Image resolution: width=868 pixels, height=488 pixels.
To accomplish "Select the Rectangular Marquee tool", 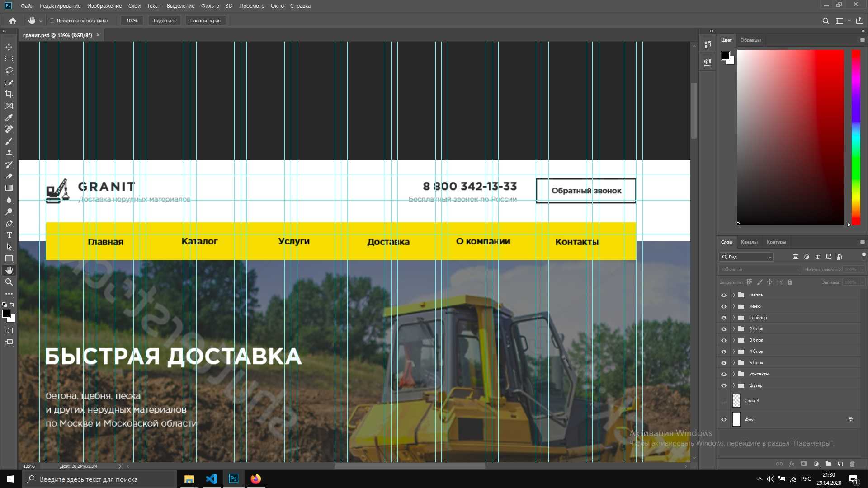I will (9, 59).
